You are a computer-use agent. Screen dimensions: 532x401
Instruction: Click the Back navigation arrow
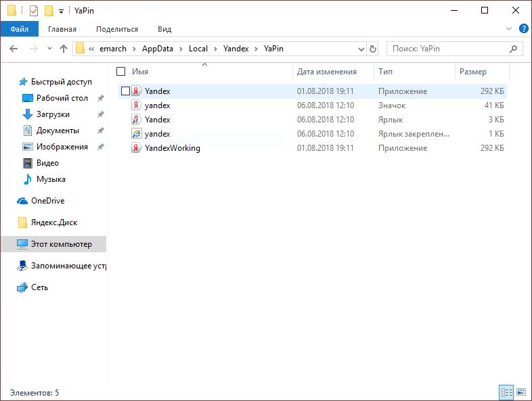tap(15, 49)
